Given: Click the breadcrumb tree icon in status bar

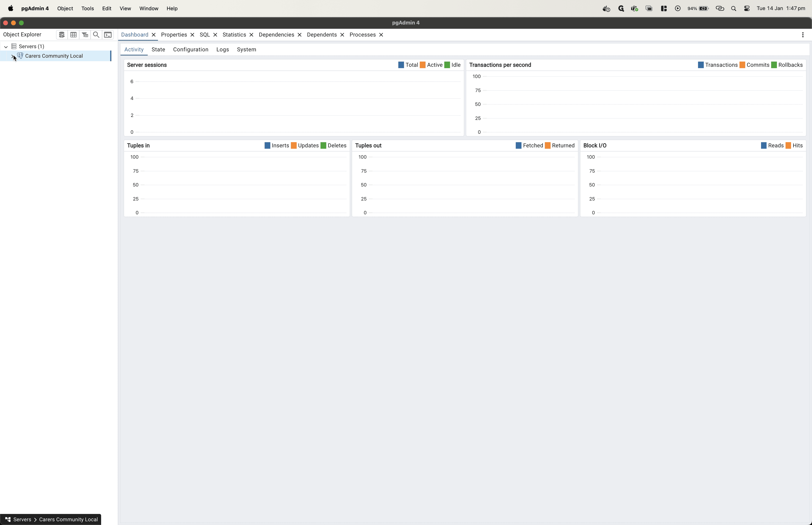Looking at the screenshot, I should click(x=8, y=519).
